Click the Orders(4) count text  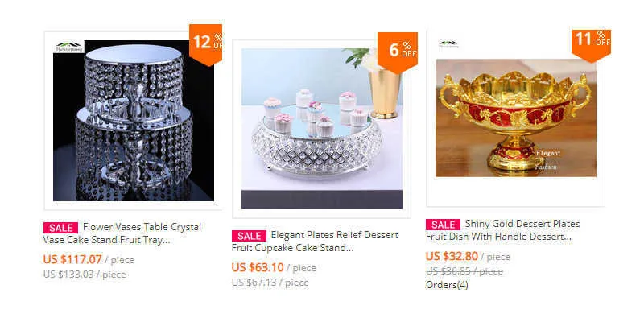447,285
